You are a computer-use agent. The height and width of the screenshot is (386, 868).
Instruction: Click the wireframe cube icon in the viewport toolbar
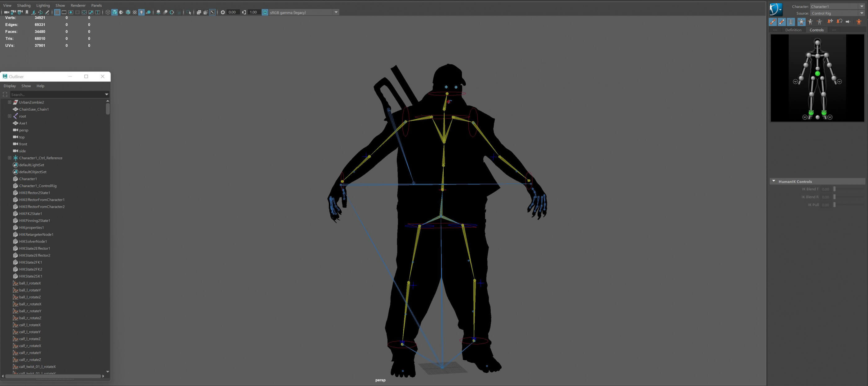coord(108,12)
